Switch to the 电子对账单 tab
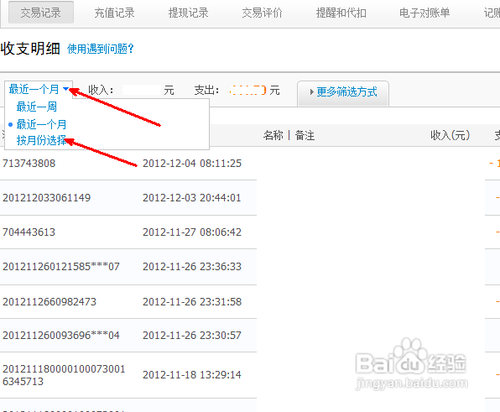500x412 pixels. click(425, 13)
